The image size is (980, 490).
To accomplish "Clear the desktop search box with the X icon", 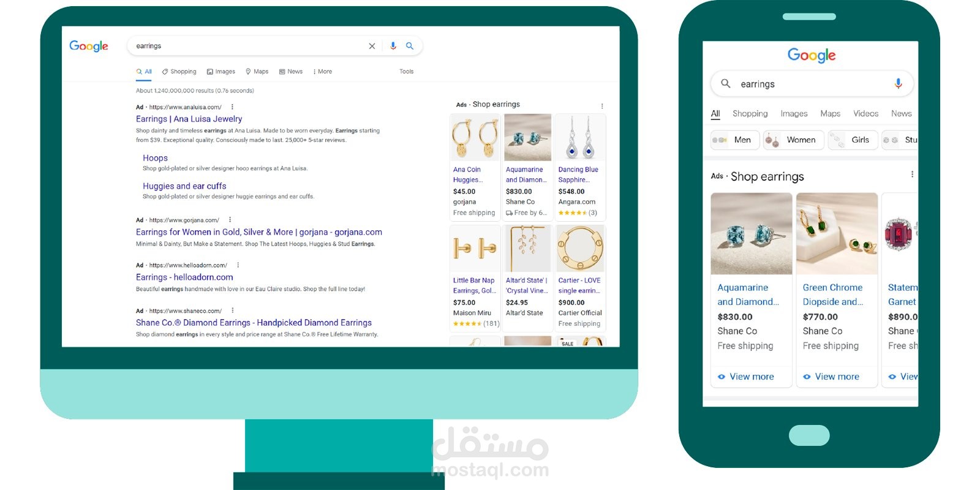I will pos(372,46).
